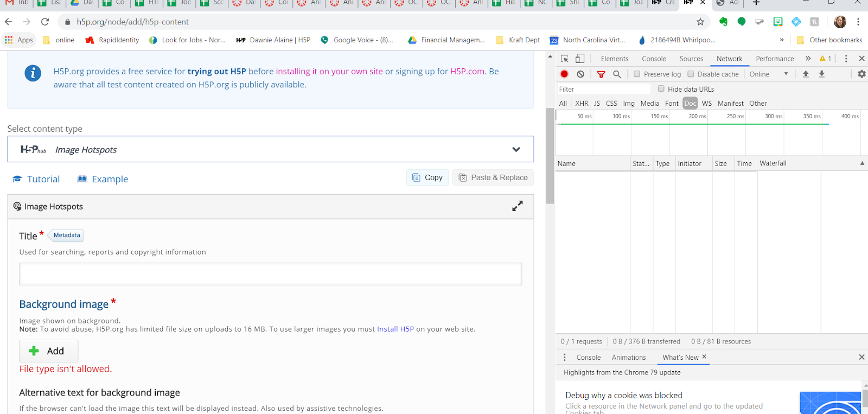Open a new browser tab
Viewport: 868px width, 414px height.
pyautogui.click(x=756, y=3)
